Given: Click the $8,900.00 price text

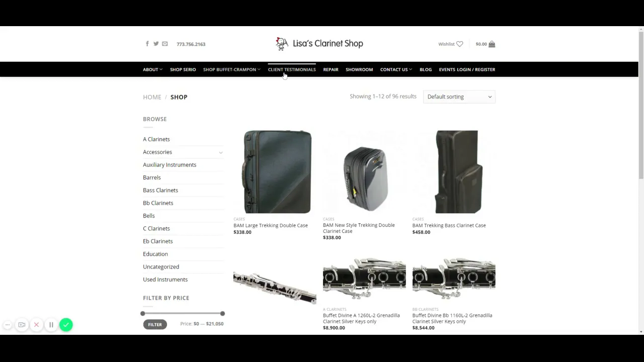Looking at the screenshot, I should pos(334,328).
